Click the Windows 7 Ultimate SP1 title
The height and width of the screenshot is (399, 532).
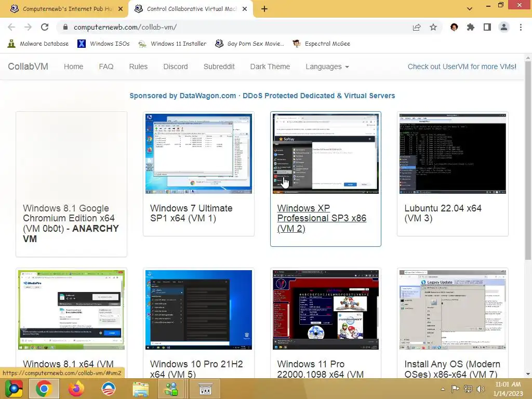[191, 213]
